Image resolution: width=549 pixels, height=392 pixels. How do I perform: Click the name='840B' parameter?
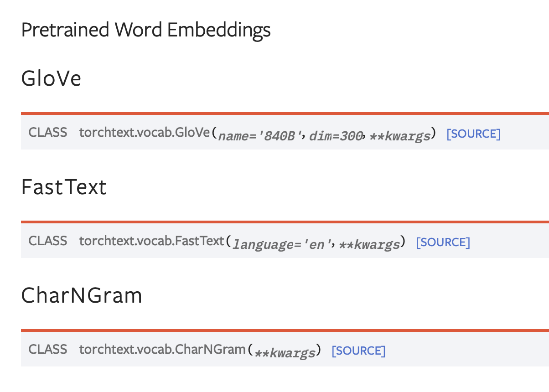261,136
